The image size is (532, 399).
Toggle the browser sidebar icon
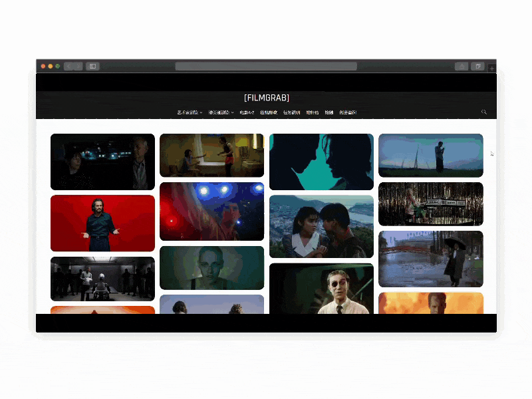pos(92,66)
